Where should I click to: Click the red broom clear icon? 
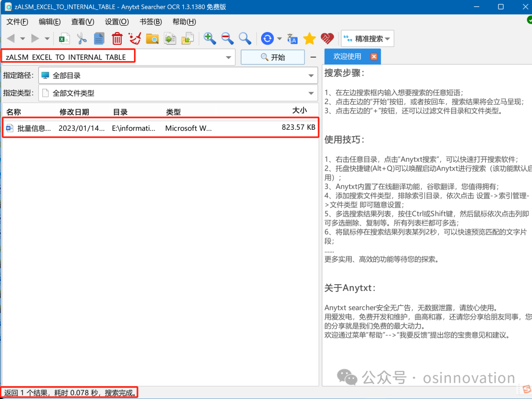pyautogui.click(x=134, y=38)
